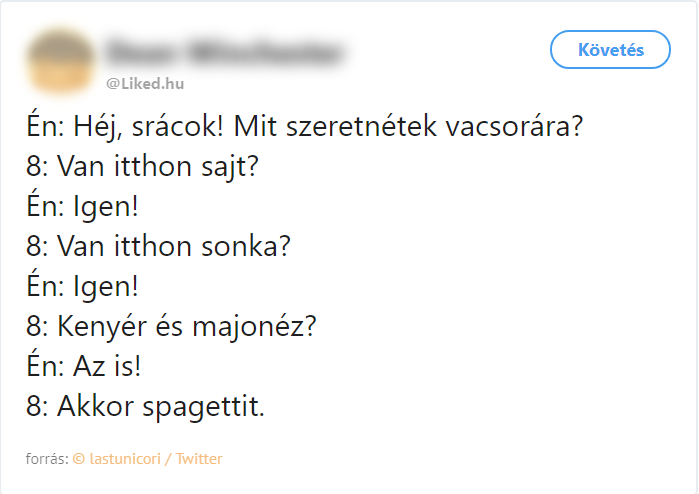Follow the account with the Követés button
699x494 pixels.
click(610, 49)
